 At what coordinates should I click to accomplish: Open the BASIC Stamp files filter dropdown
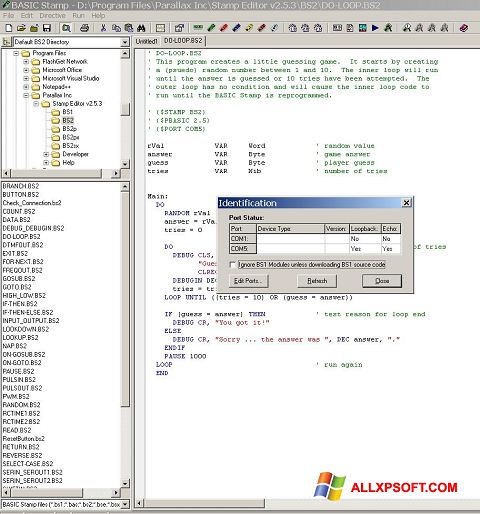coord(125,505)
